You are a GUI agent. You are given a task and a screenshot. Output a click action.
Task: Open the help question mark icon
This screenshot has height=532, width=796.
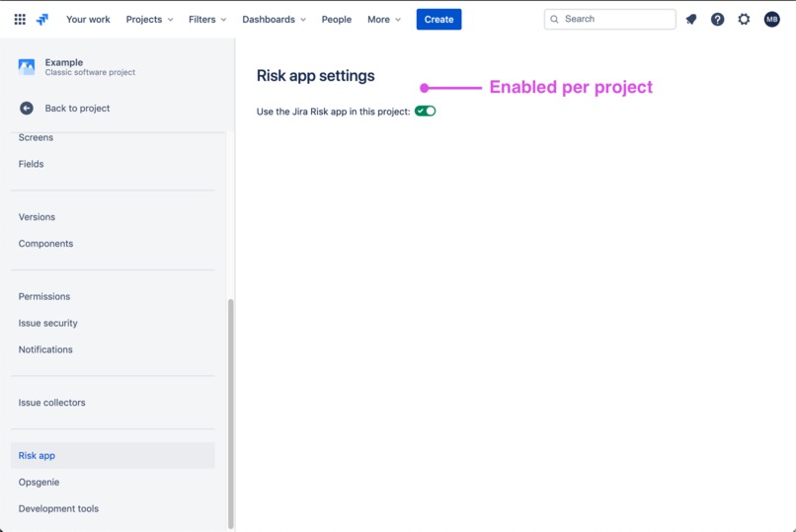[717, 20]
